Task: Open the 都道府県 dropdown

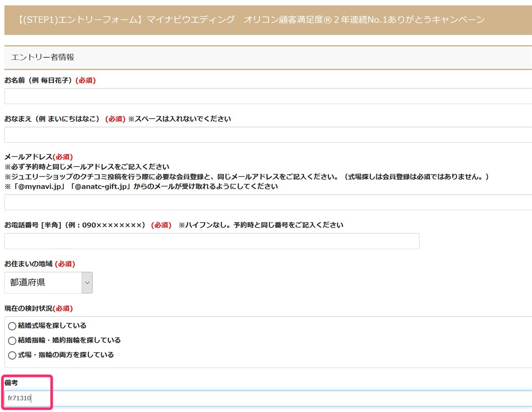Action: (48, 283)
